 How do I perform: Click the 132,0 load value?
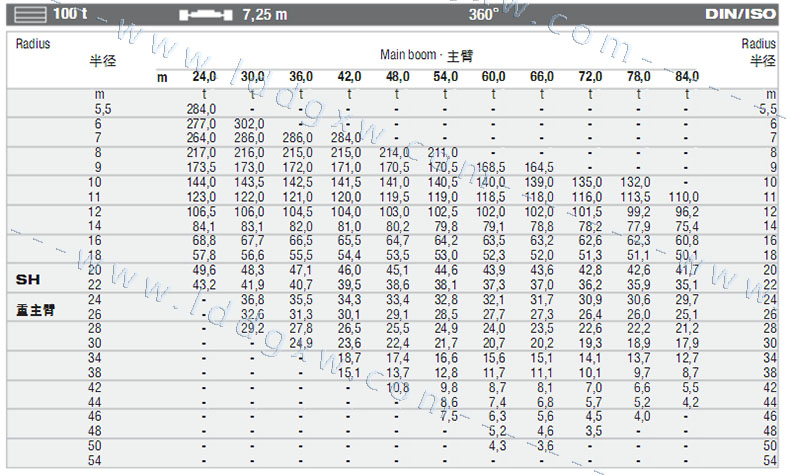[635, 182]
